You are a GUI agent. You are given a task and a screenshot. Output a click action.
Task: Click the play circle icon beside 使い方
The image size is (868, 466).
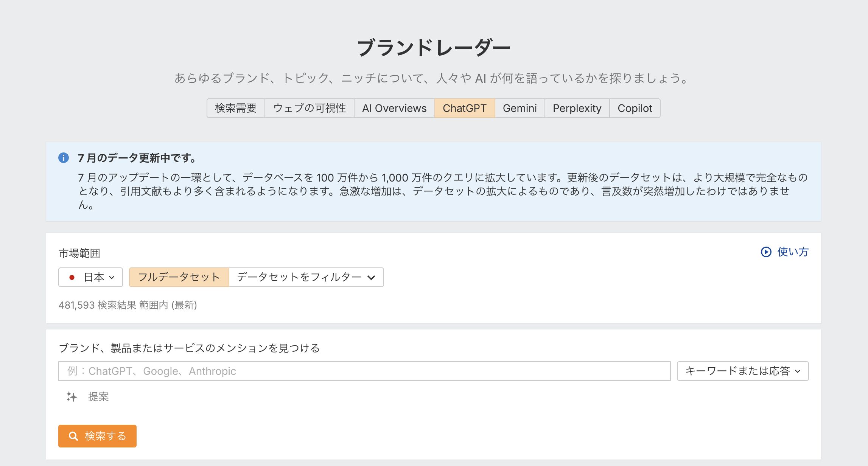(766, 252)
